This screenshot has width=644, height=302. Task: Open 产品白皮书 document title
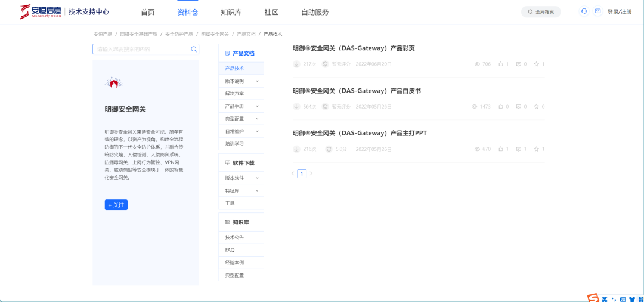[357, 91]
